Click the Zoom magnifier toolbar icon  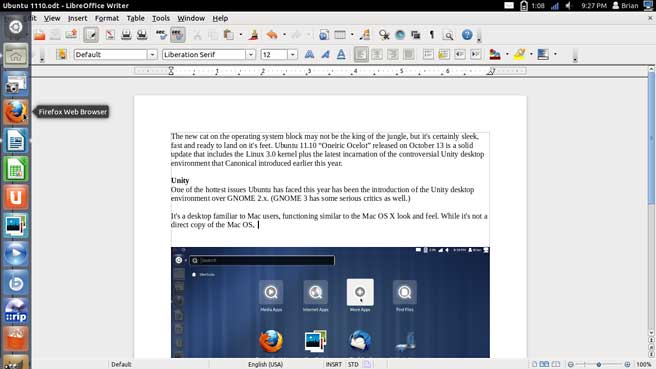pyautogui.click(x=448, y=35)
